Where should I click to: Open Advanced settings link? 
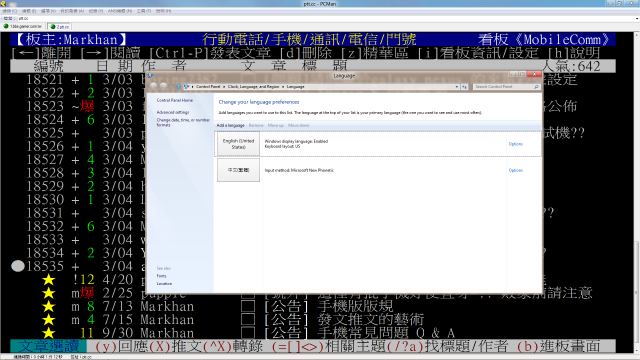173,112
